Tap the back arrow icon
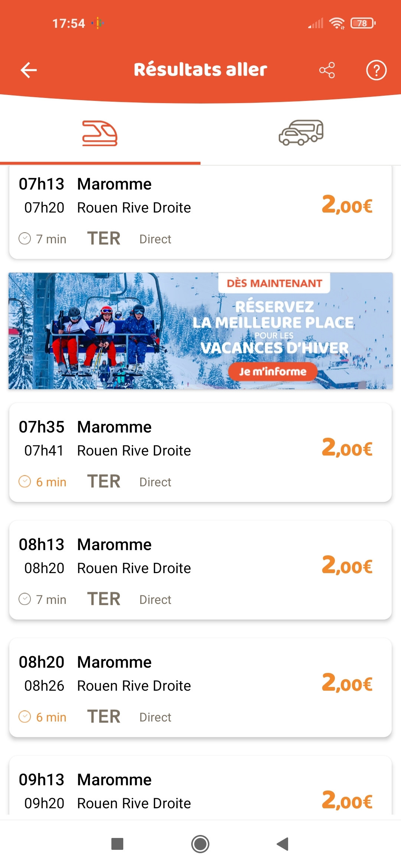Image resolution: width=401 pixels, height=868 pixels. 29,70
